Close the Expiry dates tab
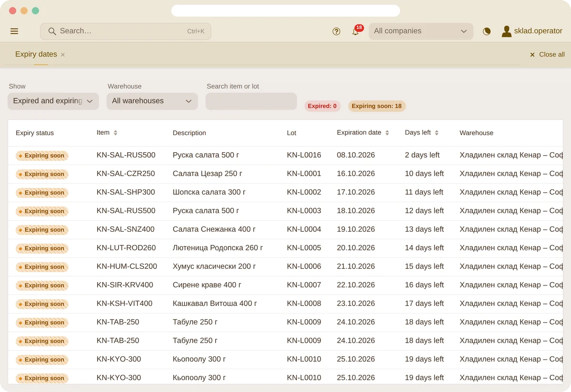Screen dimensions: 571x392 [63, 55]
